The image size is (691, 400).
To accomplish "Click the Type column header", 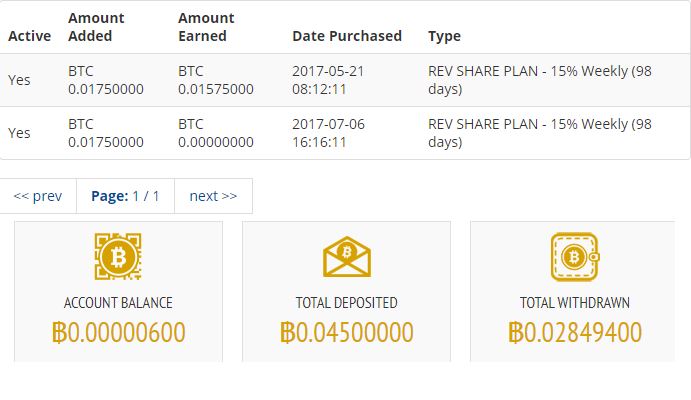I will pos(444,36).
